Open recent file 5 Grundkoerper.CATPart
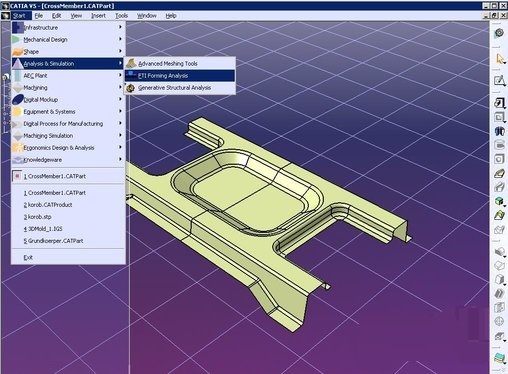 point(68,241)
